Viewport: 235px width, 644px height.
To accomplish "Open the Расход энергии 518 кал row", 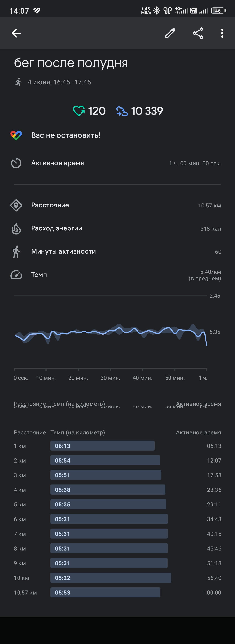I will click(x=117, y=228).
